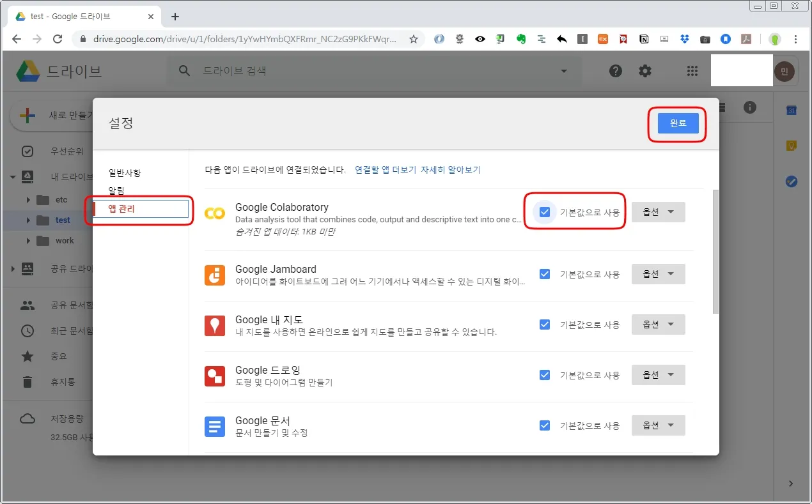The height and width of the screenshot is (504, 812).
Task: Click the Google Jamboard app icon
Action: [x=215, y=275]
